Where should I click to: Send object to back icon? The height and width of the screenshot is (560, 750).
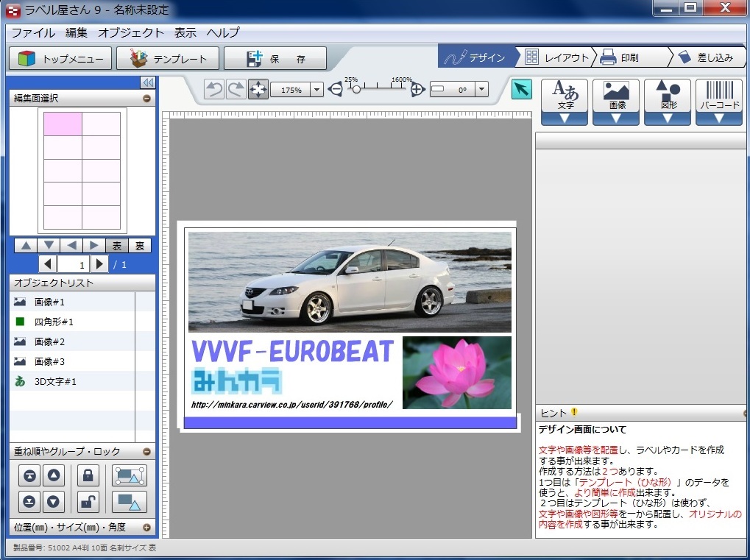click(29, 502)
